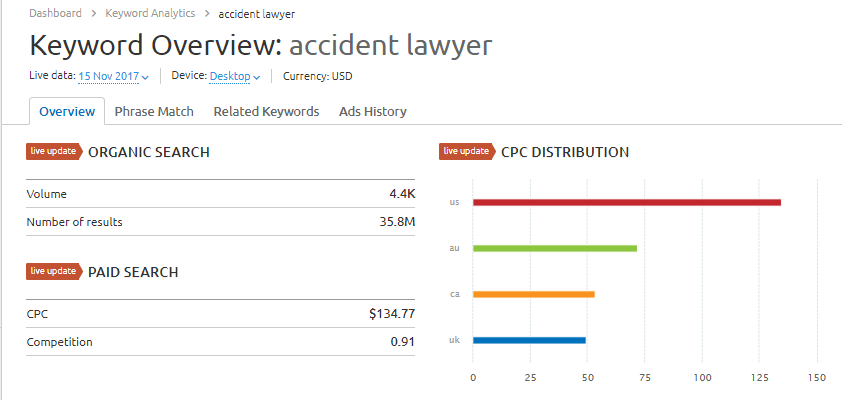This screenshot has height=400, width=842.
Task: Click the Organic Search live update badge
Action: [54, 151]
